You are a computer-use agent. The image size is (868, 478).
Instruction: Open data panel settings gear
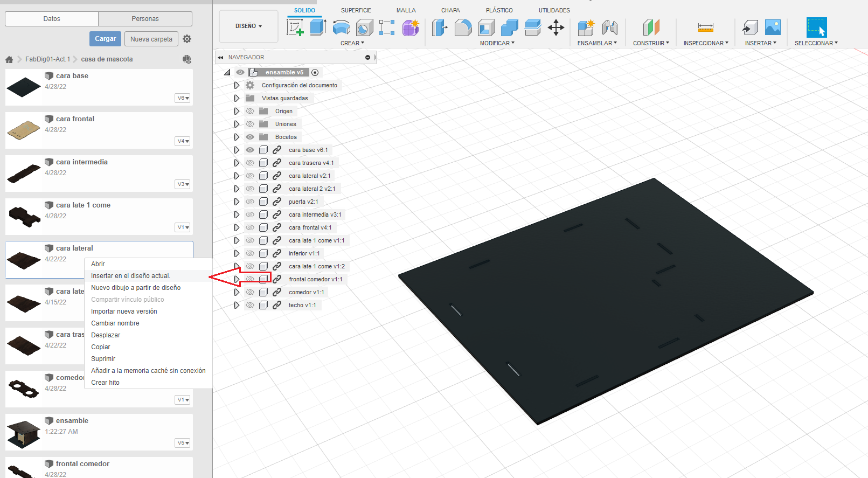[x=187, y=39]
